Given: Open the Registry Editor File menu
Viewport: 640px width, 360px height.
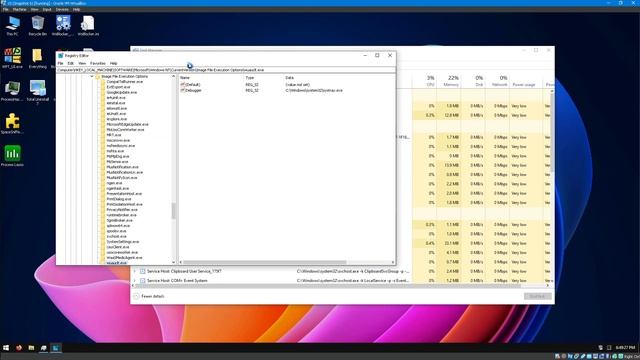Looking at the screenshot, I should [x=60, y=63].
